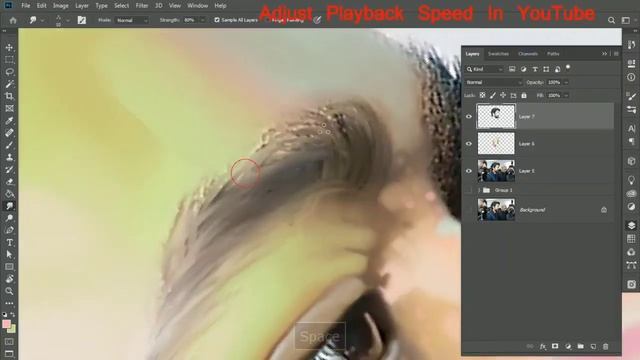
Task: Select the Path Selection tool
Action: point(9,255)
